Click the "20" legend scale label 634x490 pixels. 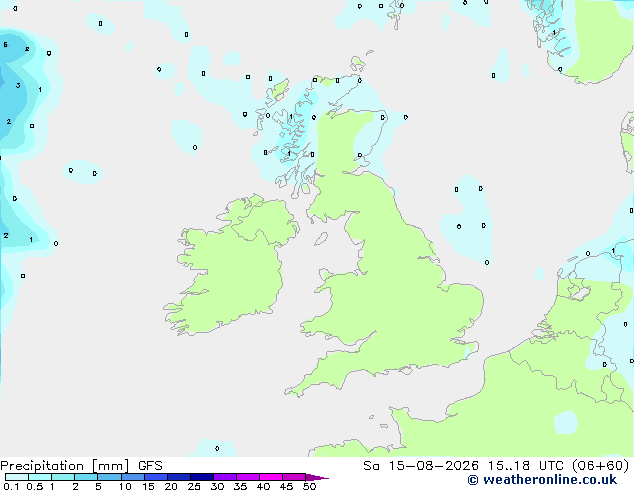coord(171,486)
